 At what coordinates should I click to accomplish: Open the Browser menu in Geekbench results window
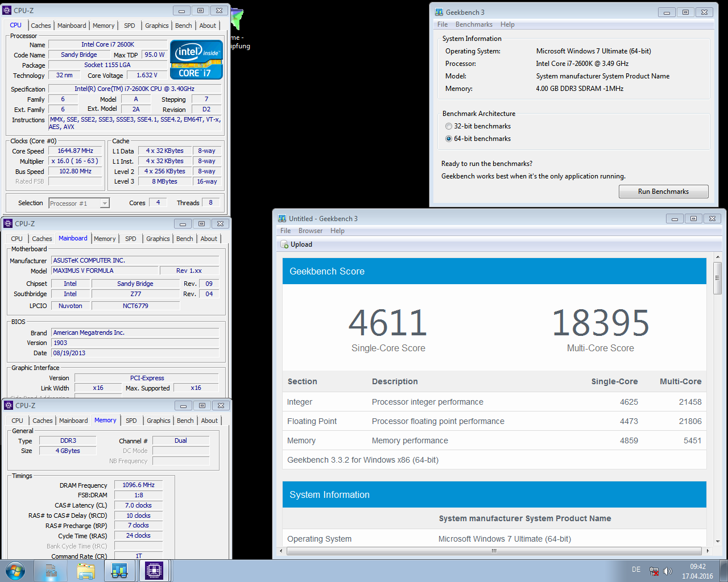tap(311, 231)
